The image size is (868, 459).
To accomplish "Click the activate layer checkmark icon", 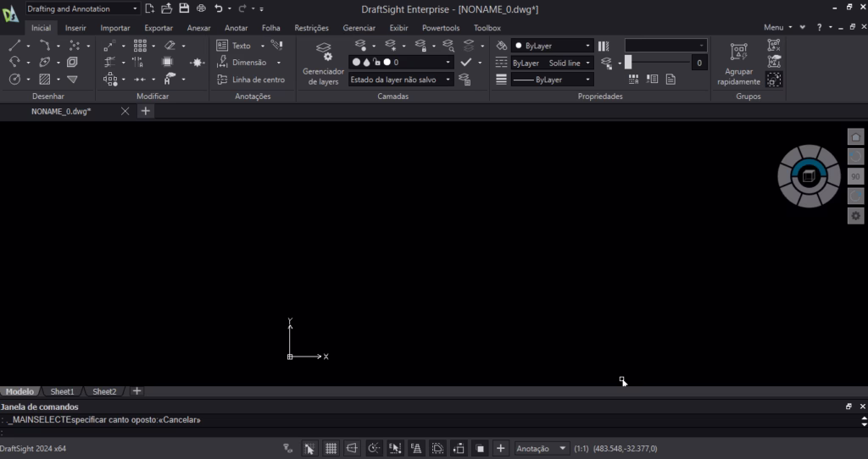I will click(466, 62).
